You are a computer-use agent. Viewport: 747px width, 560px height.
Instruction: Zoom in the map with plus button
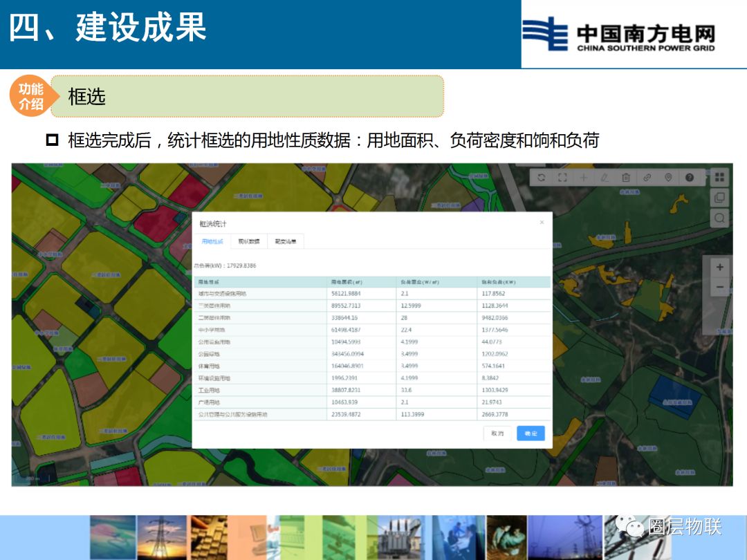pyautogui.click(x=720, y=267)
